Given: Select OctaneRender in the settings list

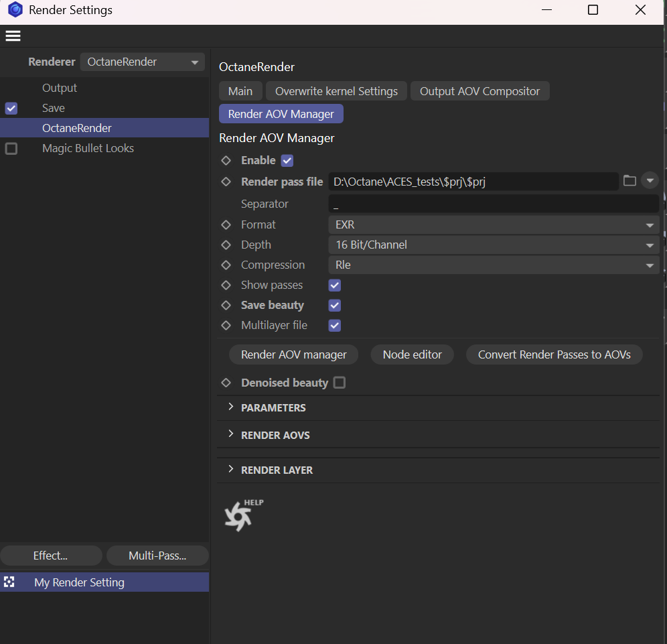Looking at the screenshot, I should [104, 128].
